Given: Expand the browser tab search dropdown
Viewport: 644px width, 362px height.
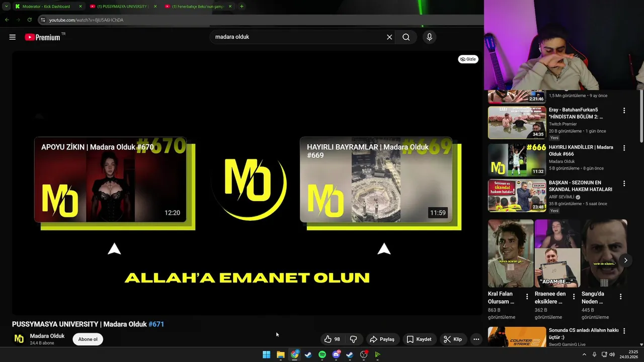Looking at the screenshot, I should [7, 7].
